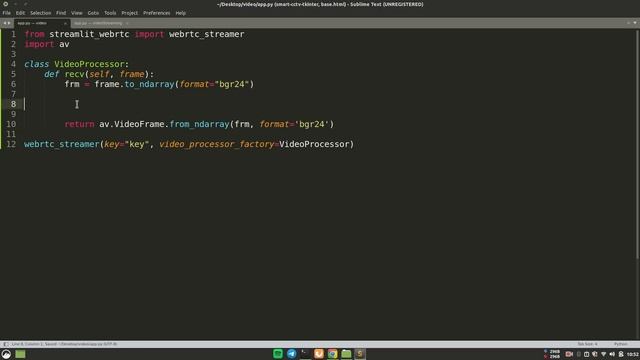Click the window menu icon in title bar
The height and width of the screenshot is (360, 640).
[x=6, y=4]
